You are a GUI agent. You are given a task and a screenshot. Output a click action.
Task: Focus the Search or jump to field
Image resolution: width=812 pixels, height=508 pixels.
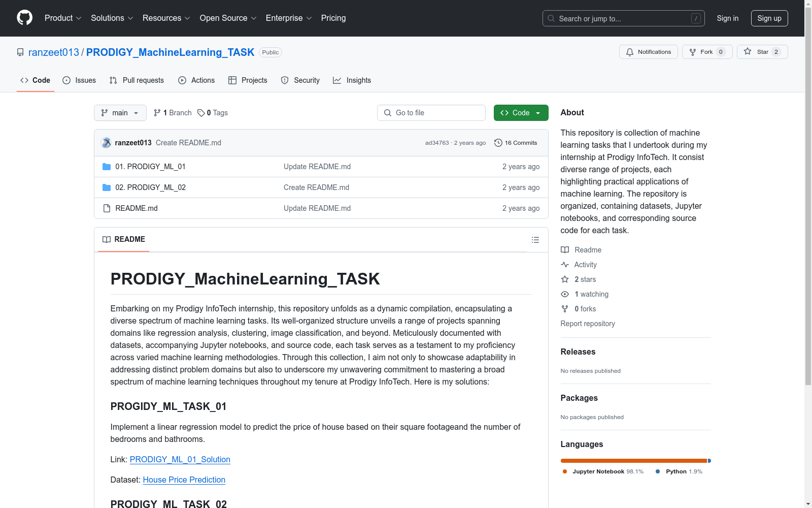coord(623,18)
